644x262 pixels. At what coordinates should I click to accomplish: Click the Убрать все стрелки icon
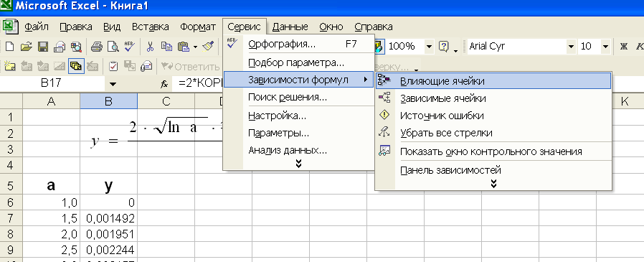point(384,133)
